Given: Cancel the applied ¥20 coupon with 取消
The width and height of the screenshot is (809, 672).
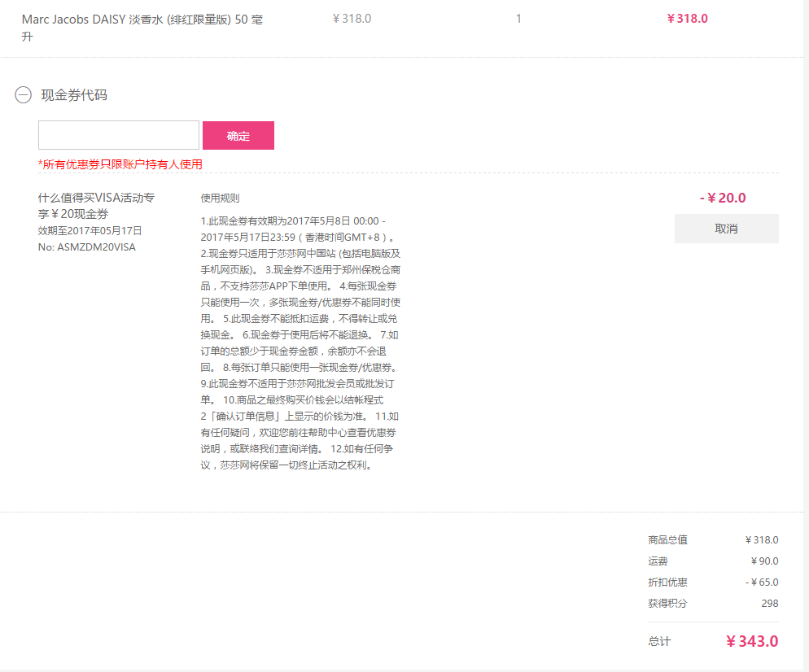Looking at the screenshot, I should (727, 229).
